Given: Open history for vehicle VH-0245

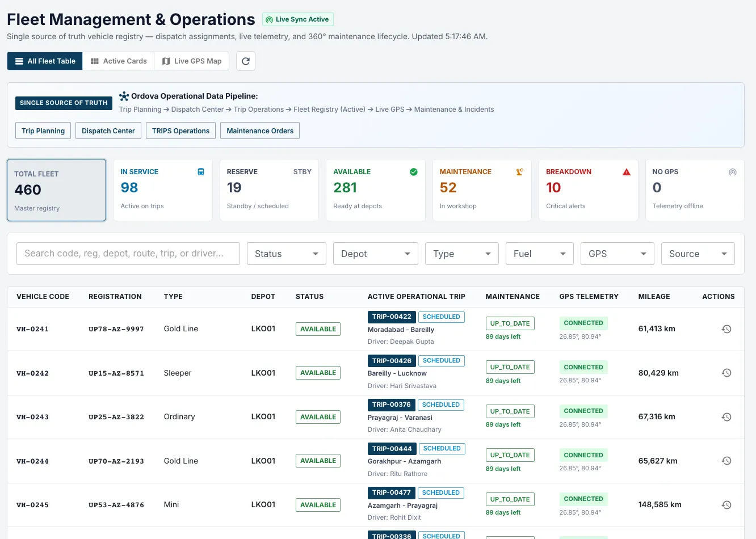Looking at the screenshot, I should tap(726, 505).
